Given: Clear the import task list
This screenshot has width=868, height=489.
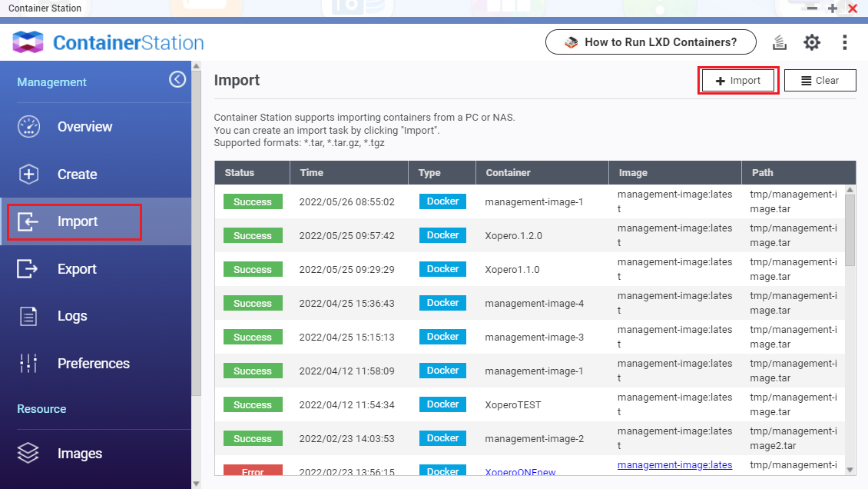Looking at the screenshot, I should 820,80.
